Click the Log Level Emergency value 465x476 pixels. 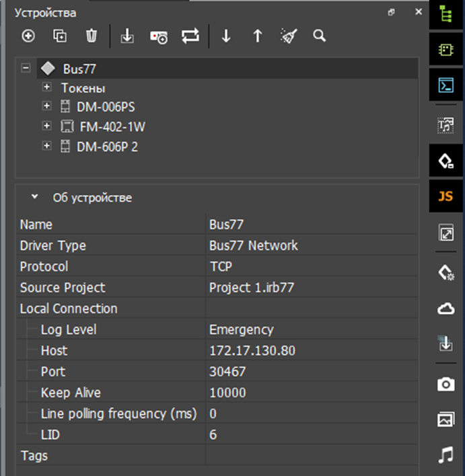(242, 329)
